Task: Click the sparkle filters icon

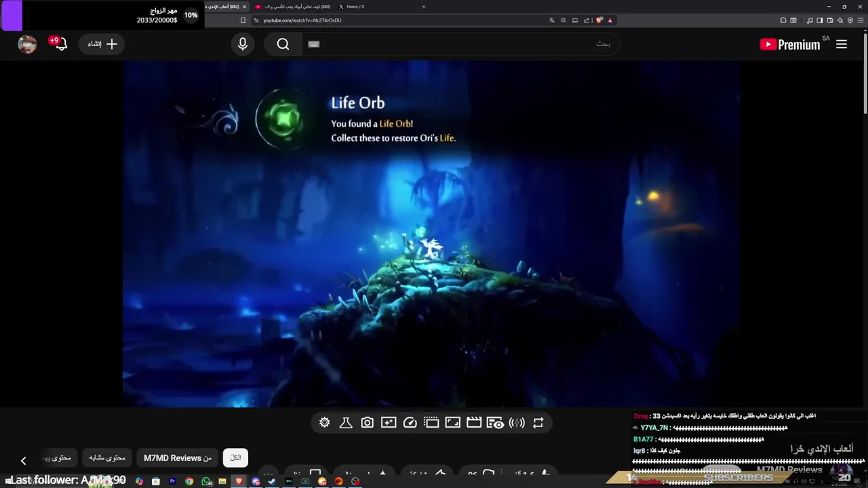Action: click(389, 423)
